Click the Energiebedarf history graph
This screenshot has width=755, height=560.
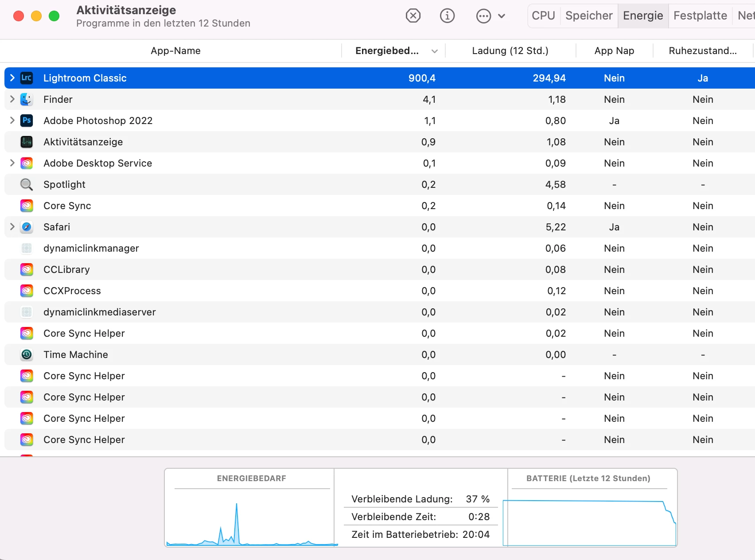pyautogui.click(x=252, y=518)
